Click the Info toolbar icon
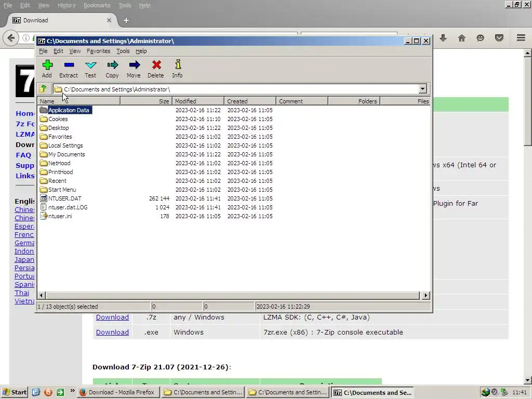 (177, 69)
